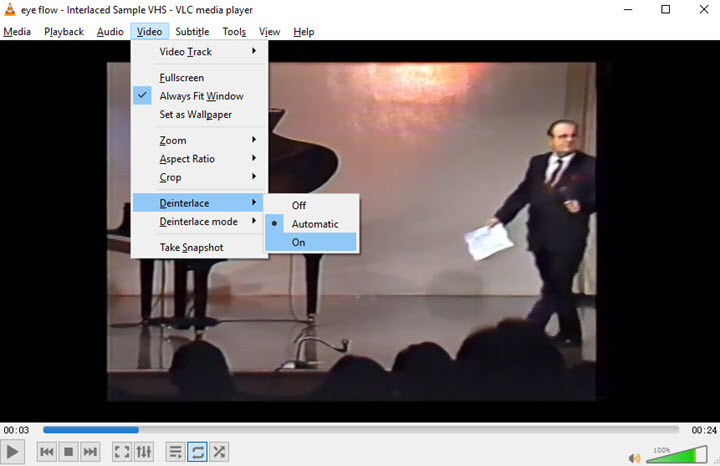This screenshot has height=466, width=720.
Task: Expand the Zoom submenu
Action: 199,140
